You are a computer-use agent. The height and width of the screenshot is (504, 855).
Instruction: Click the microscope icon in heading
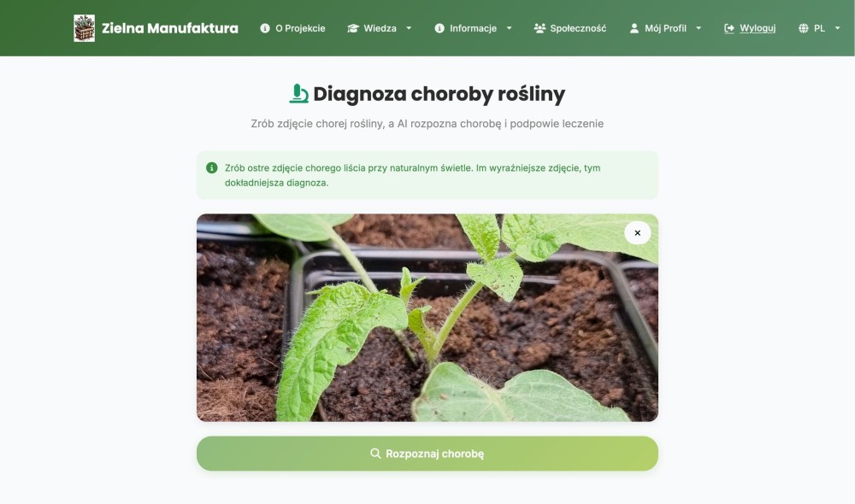coord(298,94)
